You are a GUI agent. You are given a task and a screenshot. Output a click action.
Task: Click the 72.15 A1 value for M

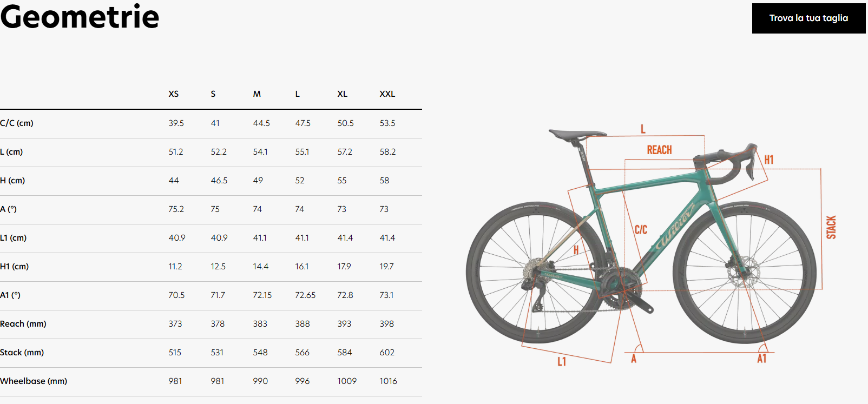coord(262,295)
